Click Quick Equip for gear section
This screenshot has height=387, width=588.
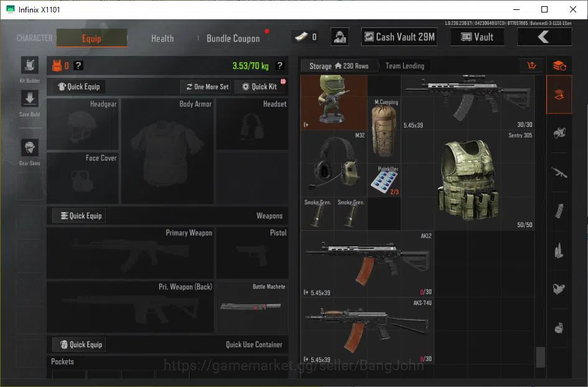[79, 86]
